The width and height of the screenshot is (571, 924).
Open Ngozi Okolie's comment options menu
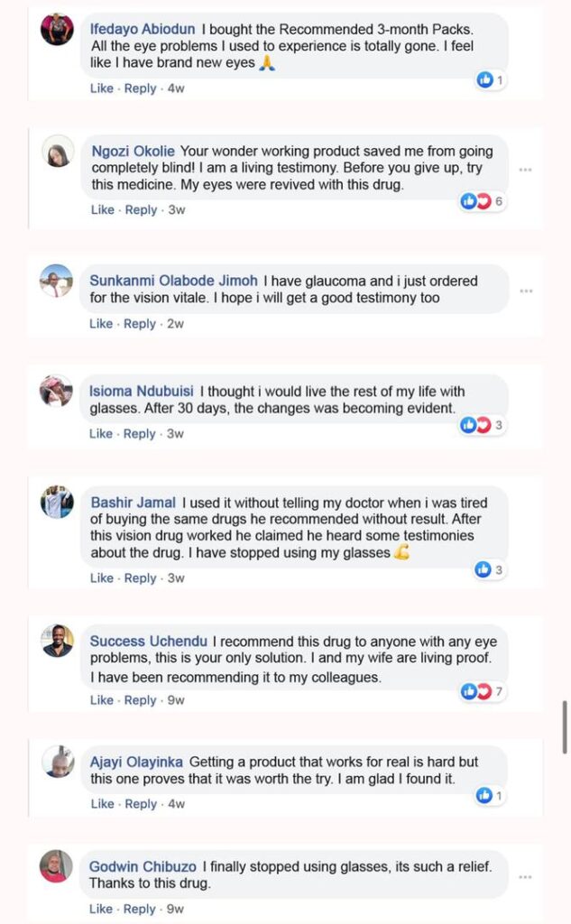526,170
